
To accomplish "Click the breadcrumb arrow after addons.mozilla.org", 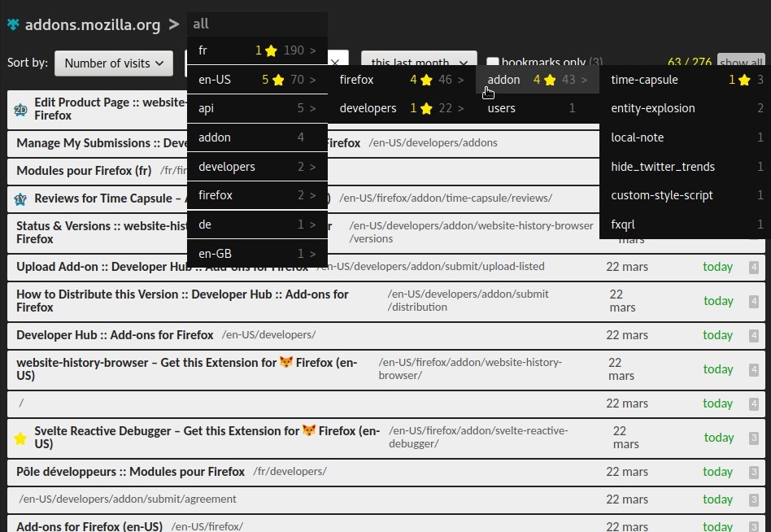I will click(x=173, y=24).
